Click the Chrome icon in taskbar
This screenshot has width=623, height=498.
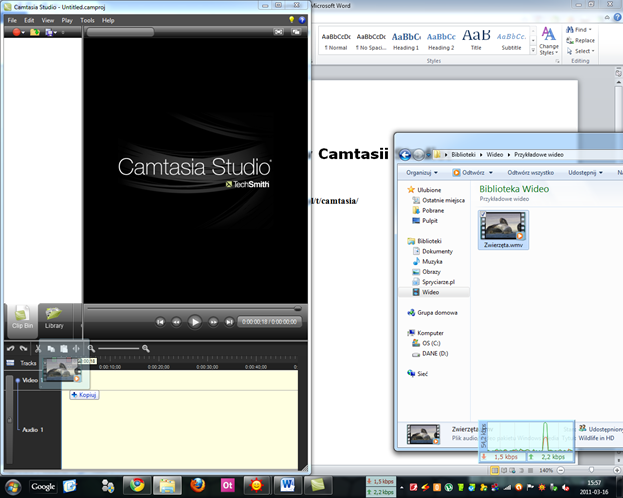click(137, 485)
